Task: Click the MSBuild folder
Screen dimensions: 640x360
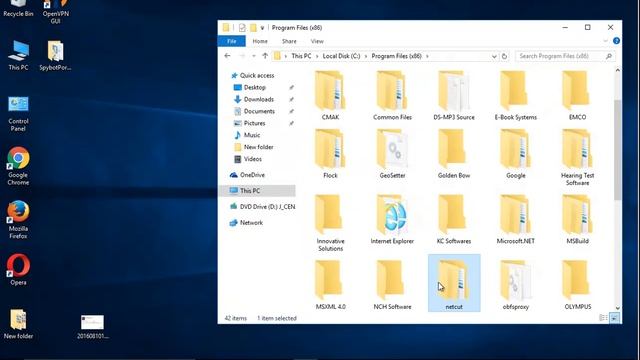Action: (x=577, y=220)
